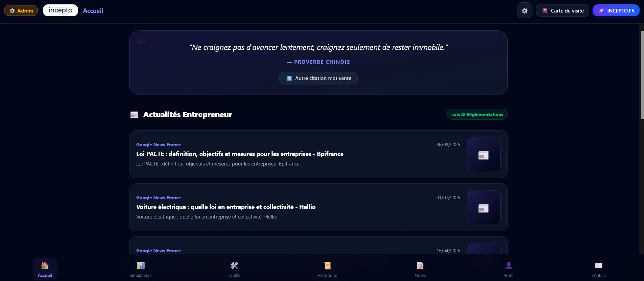This screenshot has width=644, height=281.
Task: Go to the Outils tools tab
Action: 234,269
